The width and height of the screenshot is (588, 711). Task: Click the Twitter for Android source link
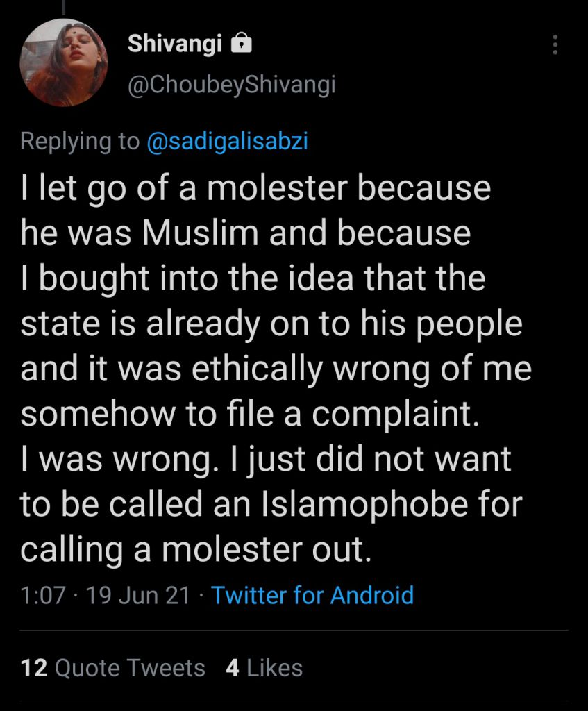(x=312, y=595)
